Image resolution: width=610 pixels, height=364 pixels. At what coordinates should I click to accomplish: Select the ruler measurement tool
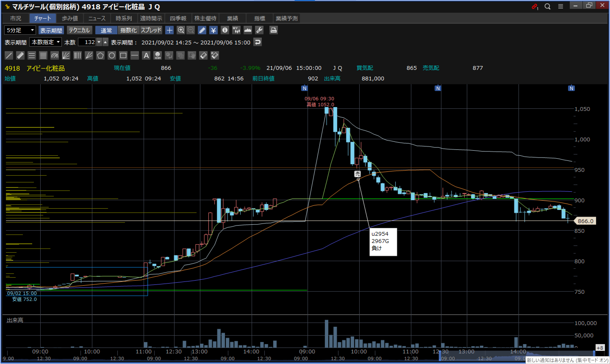point(20,56)
